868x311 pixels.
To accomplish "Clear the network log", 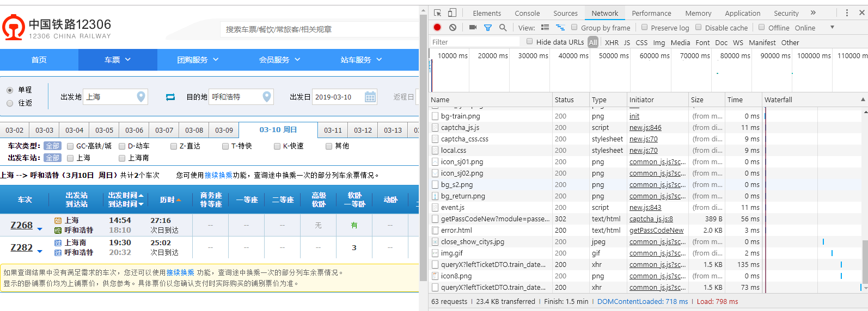I will [453, 27].
